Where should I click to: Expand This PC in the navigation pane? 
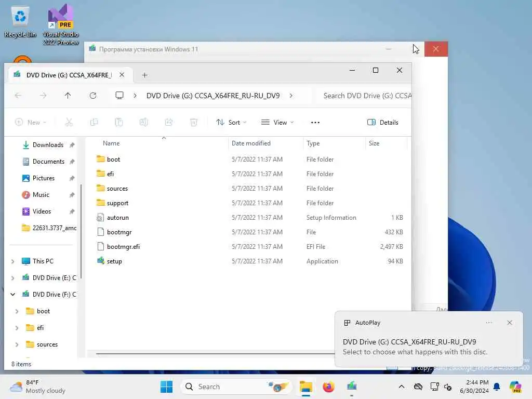click(12, 261)
